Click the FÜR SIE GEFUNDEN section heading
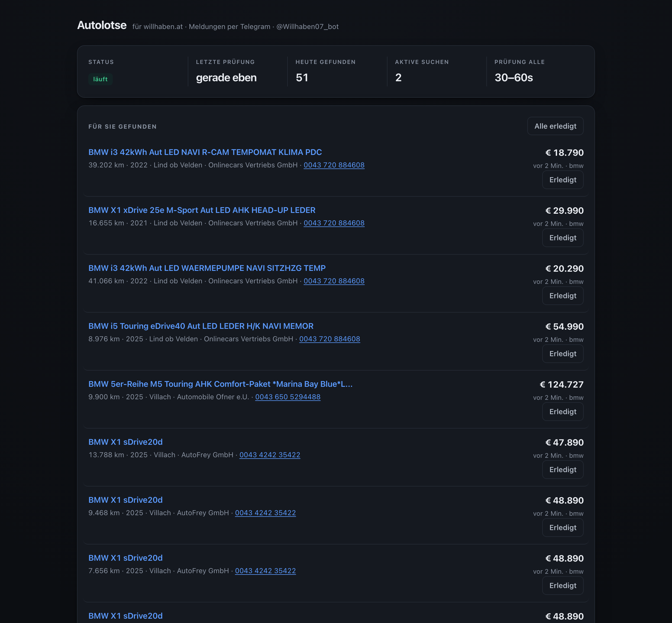The height and width of the screenshot is (623, 672). click(122, 127)
